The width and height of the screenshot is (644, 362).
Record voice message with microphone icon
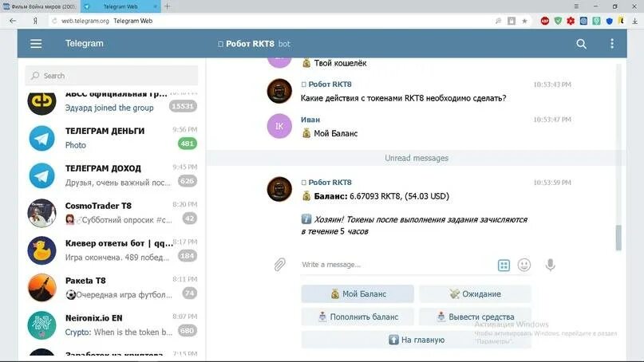pos(550,266)
